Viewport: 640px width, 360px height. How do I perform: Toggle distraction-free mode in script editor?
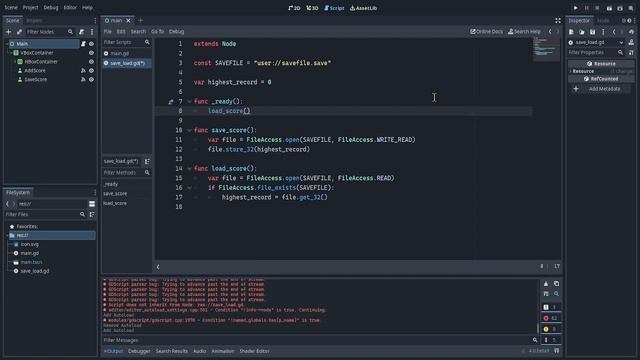[x=558, y=20]
